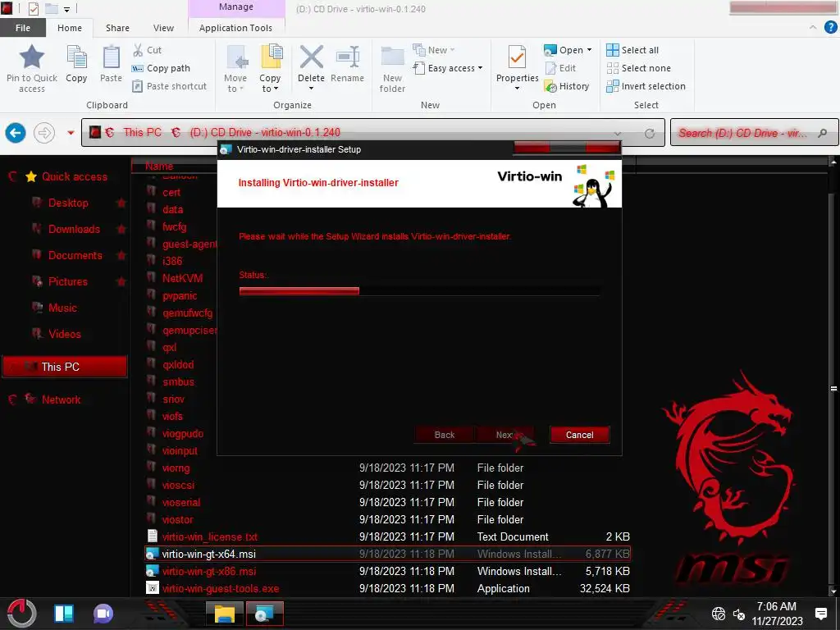Screen dimensions: 840x630
Task: Open Documents in navigation pane
Action: point(75,256)
